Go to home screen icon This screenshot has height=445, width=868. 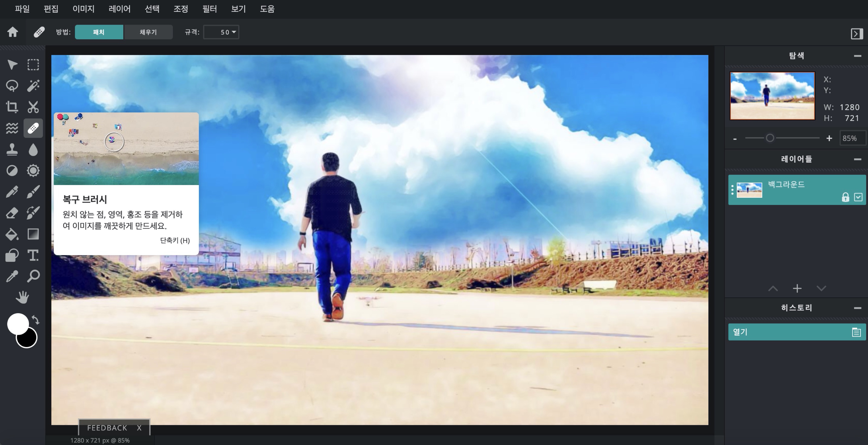(13, 32)
